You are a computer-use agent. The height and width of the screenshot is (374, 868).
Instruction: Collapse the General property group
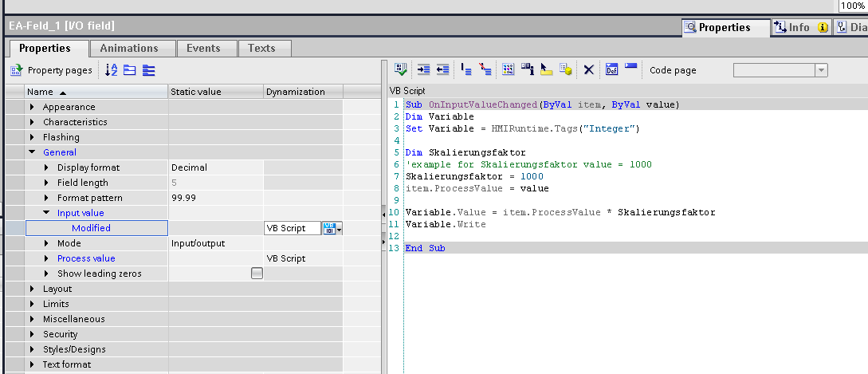click(x=33, y=152)
